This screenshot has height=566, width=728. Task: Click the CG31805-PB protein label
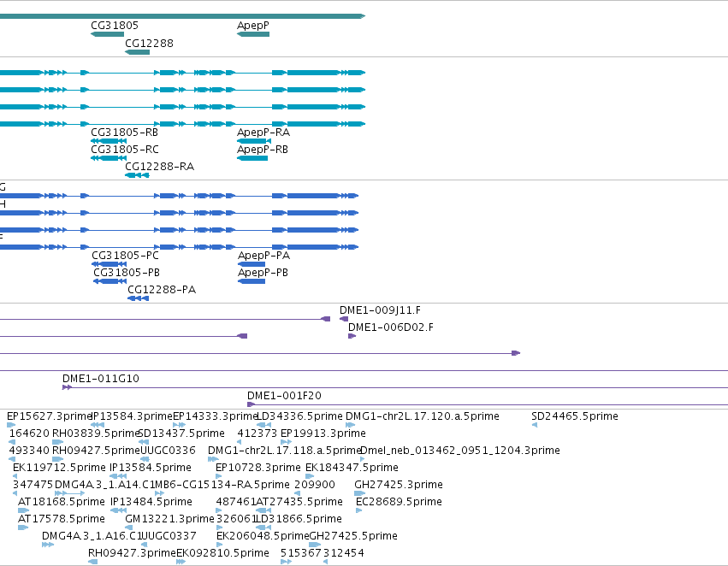(127, 273)
